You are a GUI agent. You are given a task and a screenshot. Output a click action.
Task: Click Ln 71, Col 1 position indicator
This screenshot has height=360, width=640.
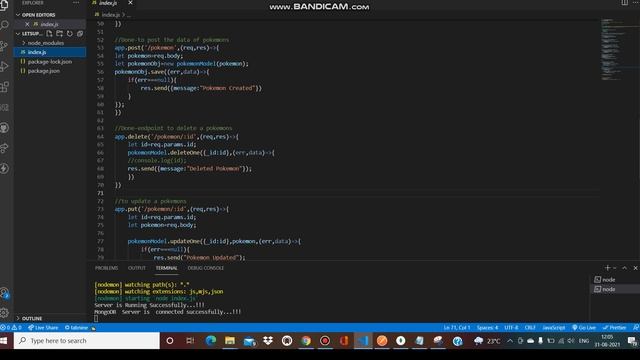[x=457, y=327]
